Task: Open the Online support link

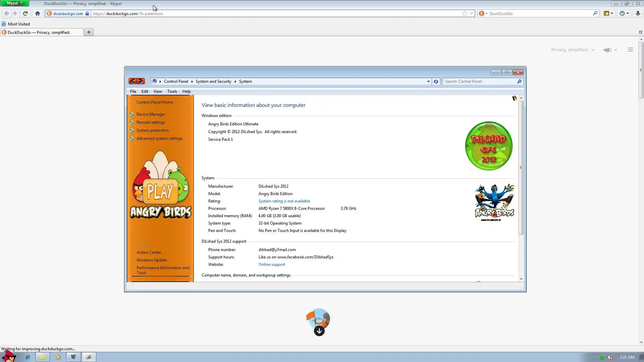Action: click(x=272, y=264)
